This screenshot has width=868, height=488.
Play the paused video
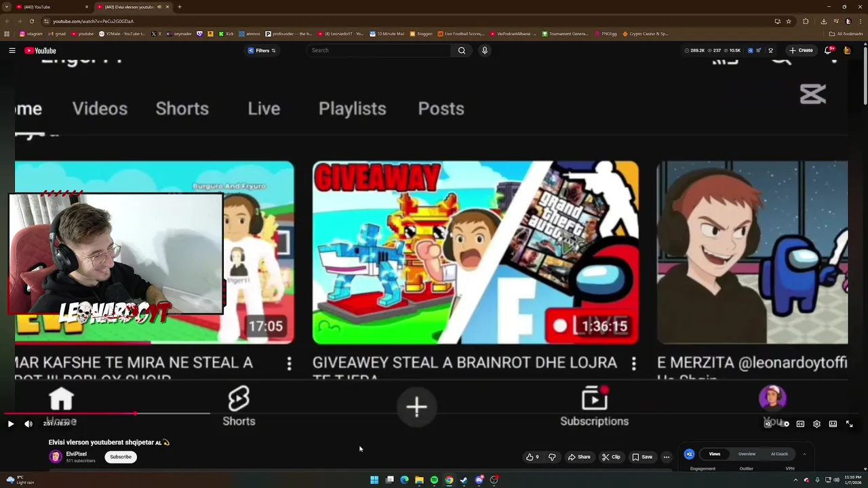(11, 424)
